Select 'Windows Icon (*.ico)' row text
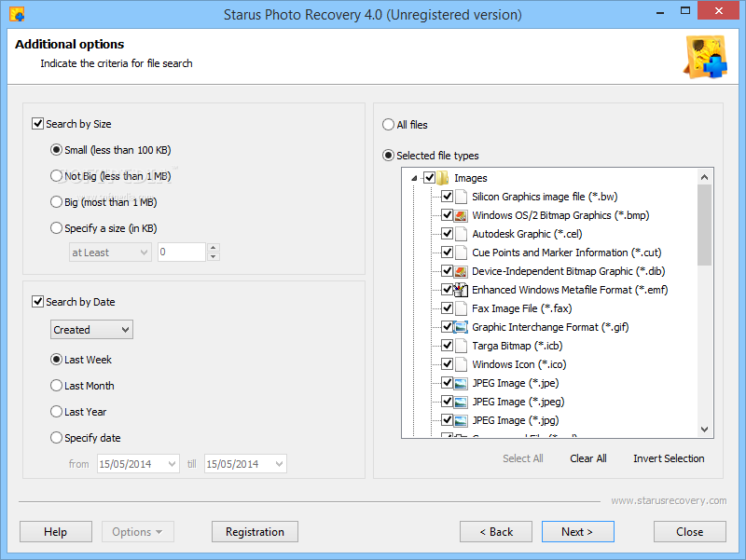 pos(519,364)
